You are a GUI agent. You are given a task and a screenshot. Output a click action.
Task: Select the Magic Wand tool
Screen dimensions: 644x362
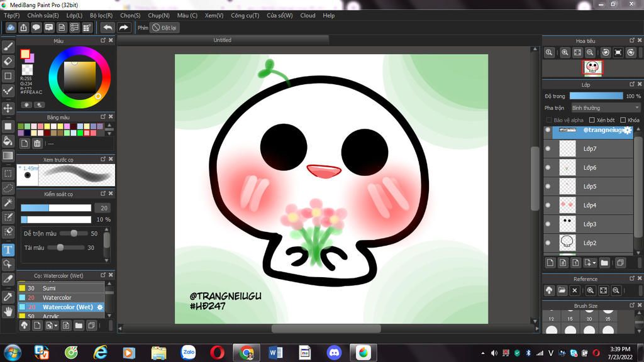[x=8, y=203]
